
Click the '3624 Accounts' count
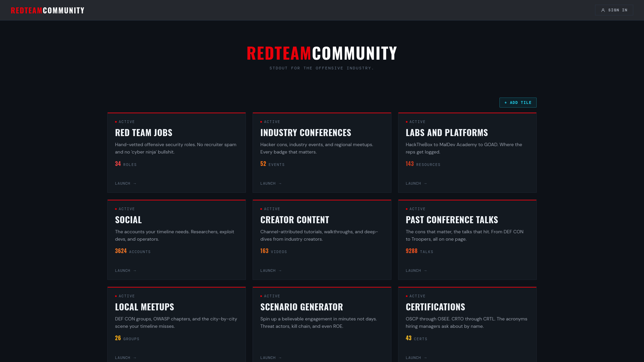[133, 251]
